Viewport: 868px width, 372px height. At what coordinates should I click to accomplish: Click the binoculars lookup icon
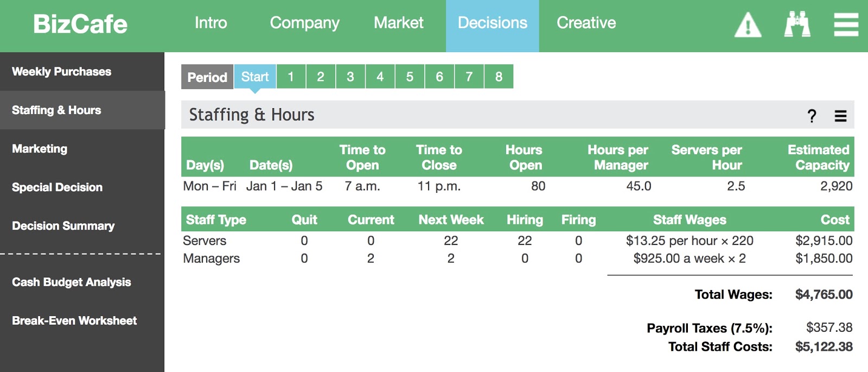point(797,23)
